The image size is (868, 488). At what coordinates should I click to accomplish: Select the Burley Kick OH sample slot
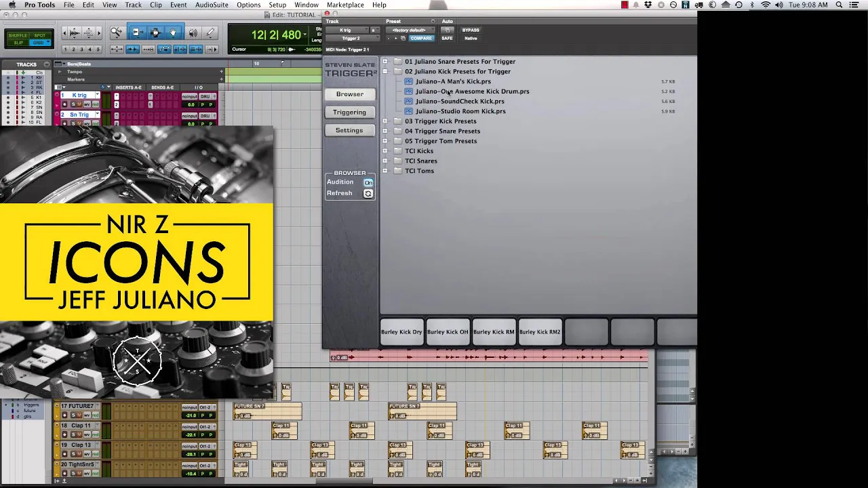tap(448, 332)
